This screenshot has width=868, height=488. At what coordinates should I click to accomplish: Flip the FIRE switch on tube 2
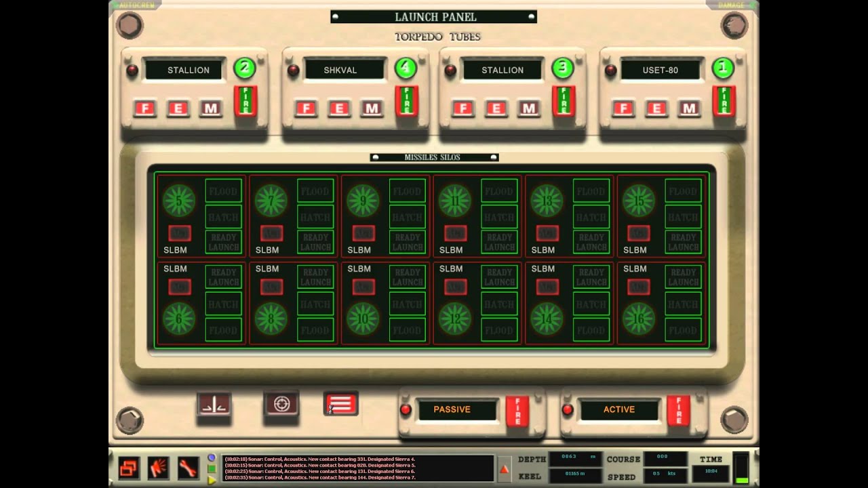245,101
